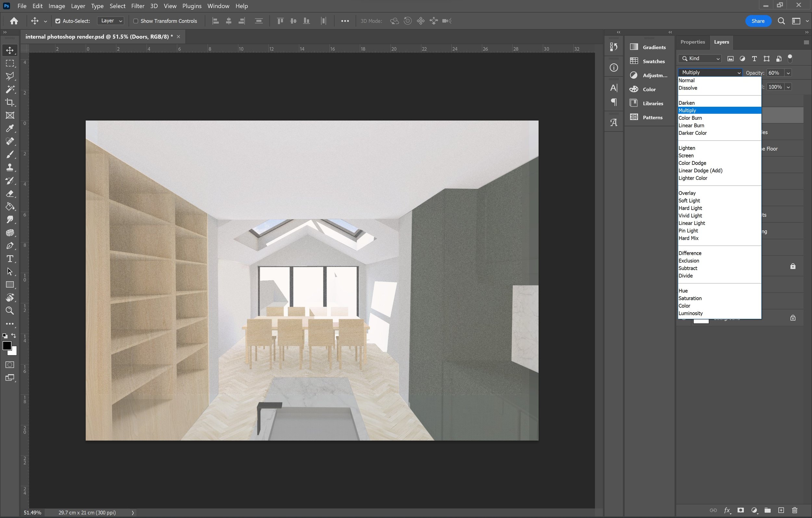
Task: Select the Paint Bucket tool
Action: click(10, 207)
